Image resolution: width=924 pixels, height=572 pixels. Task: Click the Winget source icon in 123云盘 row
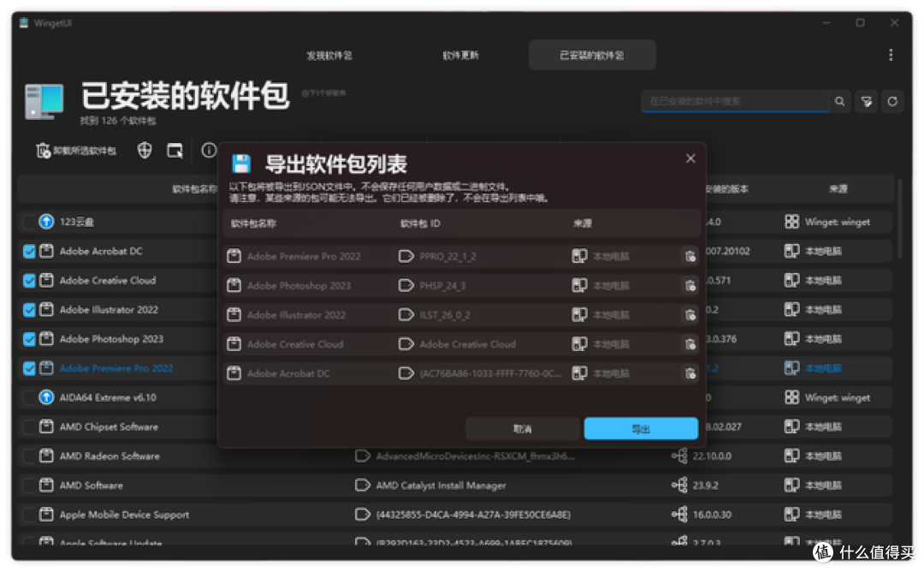[791, 222]
